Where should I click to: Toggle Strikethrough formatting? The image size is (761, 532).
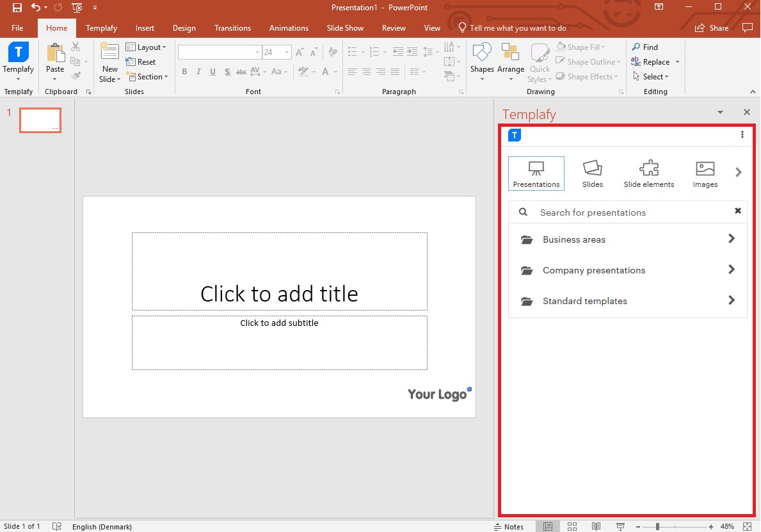pyautogui.click(x=241, y=72)
